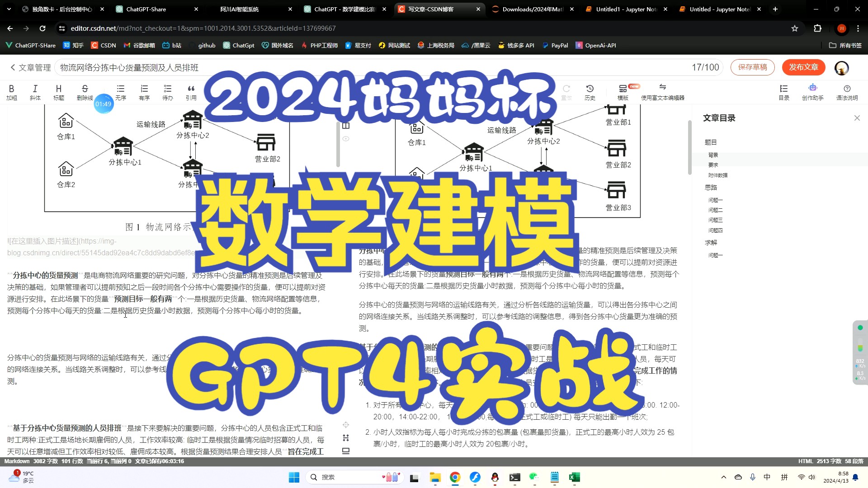Image resolution: width=868 pixels, height=488 pixels.
Task: Show hidden system tray icons chevron
Action: pyautogui.click(x=724, y=477)
